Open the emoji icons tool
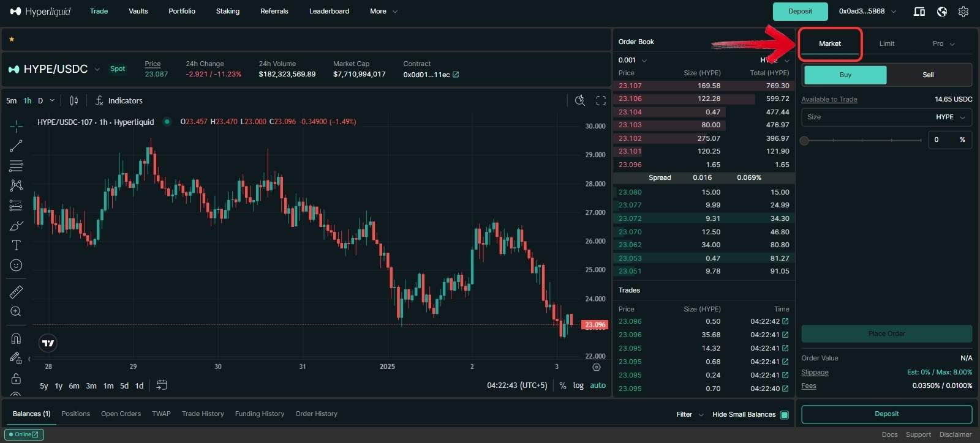980x443 pixels. [x=17, y=265]
